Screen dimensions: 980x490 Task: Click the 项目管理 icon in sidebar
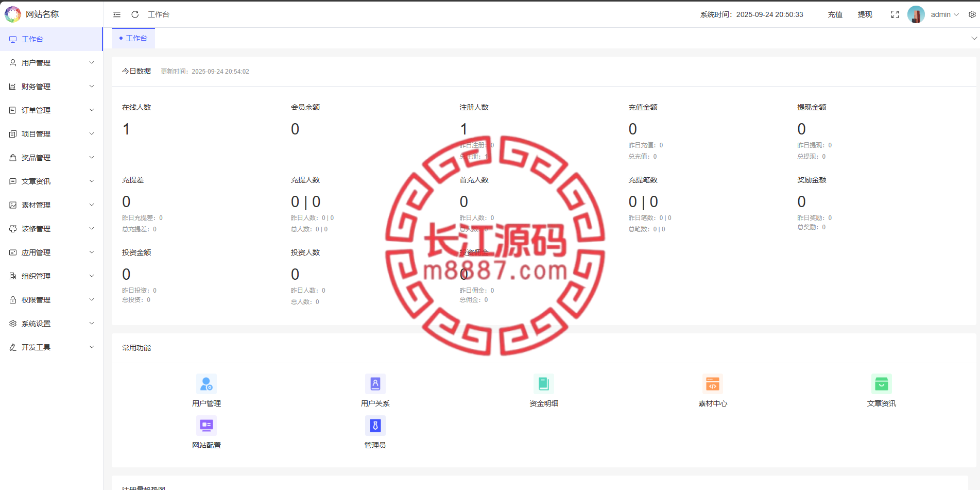click(13, 134)
